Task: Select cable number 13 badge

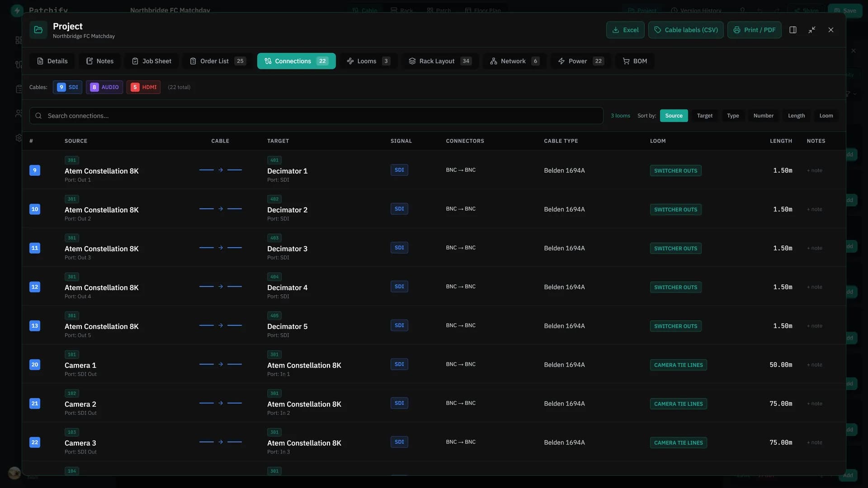Action: (35, 326)
